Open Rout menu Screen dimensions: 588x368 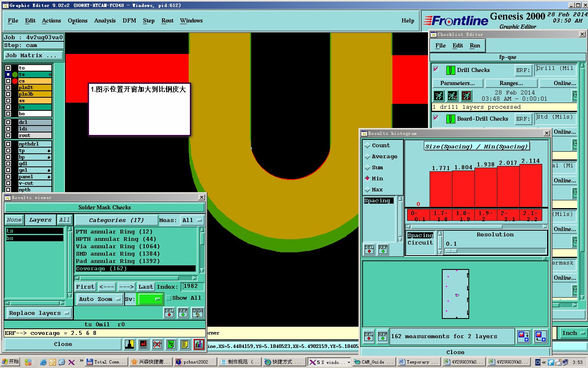click(x=167, y=20)
